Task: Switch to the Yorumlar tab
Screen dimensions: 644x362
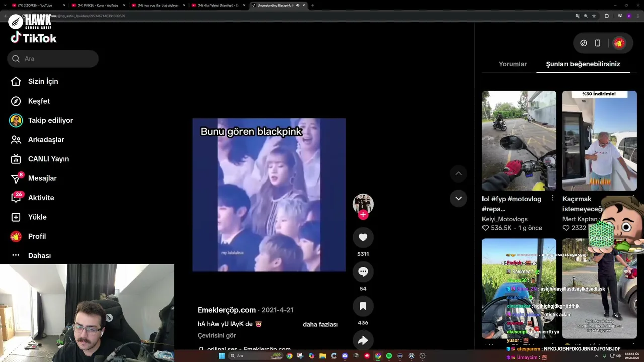Action: point(513,64)
